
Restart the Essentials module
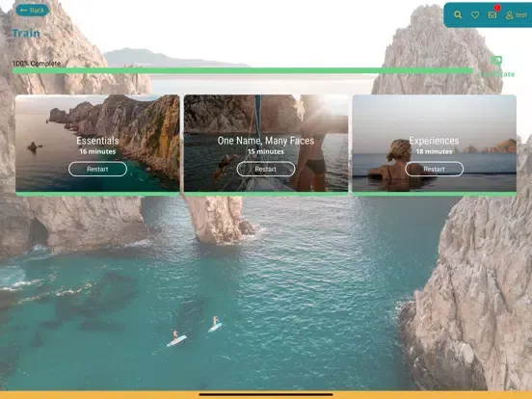97,169
